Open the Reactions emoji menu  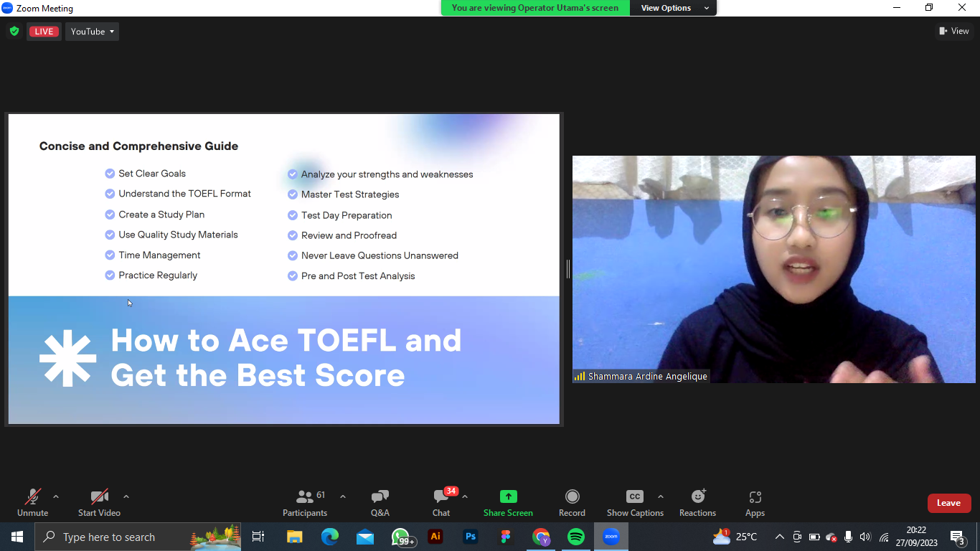[697, 497]
